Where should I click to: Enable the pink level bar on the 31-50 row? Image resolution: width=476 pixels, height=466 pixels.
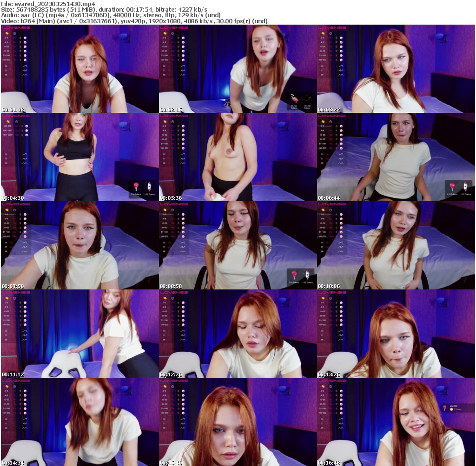(20, 51)
